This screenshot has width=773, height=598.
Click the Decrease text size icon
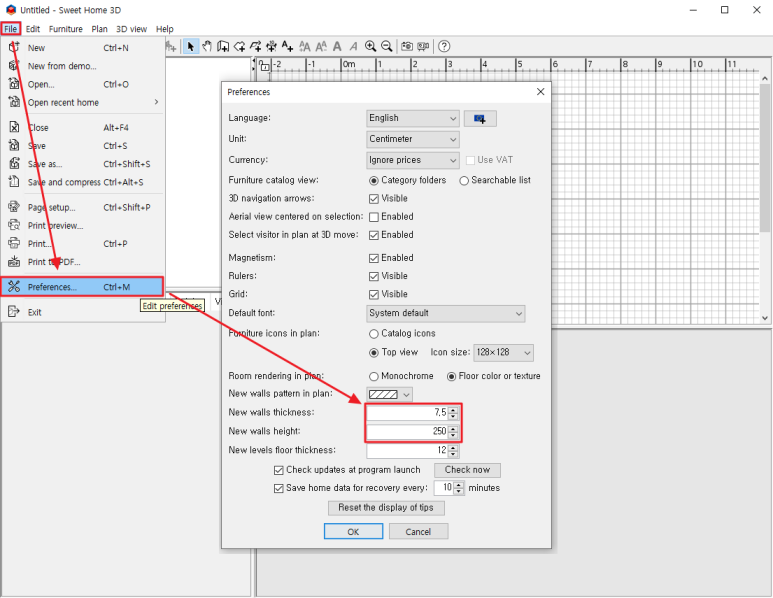pos(321,46)
